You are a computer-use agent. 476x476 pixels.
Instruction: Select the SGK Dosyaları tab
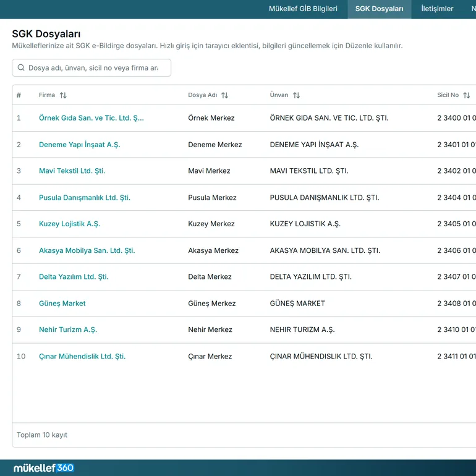[x=379, y=9]
